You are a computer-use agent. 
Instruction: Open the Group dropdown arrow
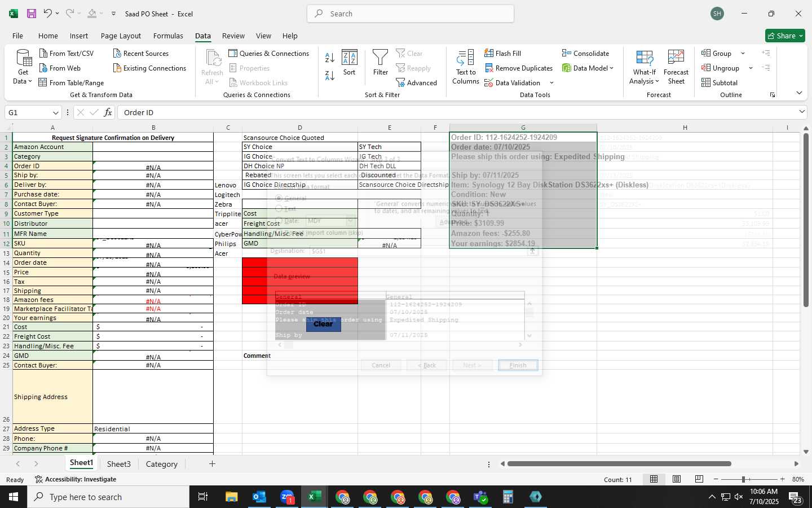pos(743,54)
